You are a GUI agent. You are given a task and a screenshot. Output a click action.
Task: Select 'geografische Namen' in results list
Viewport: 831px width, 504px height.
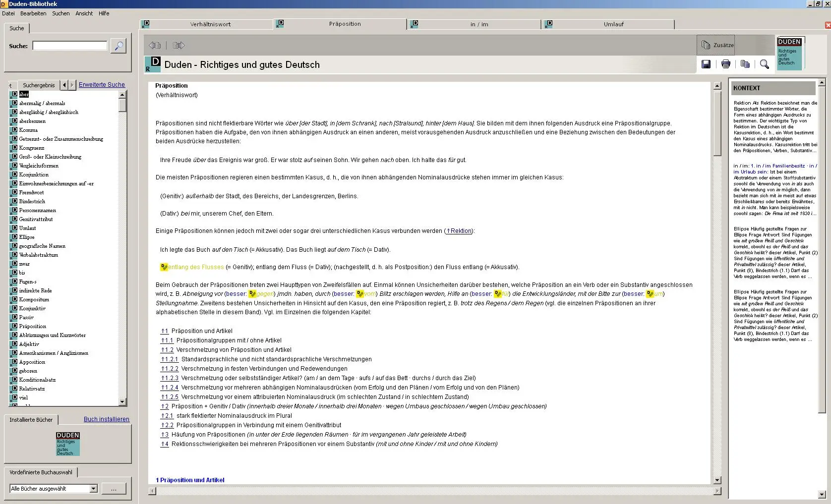42,246
